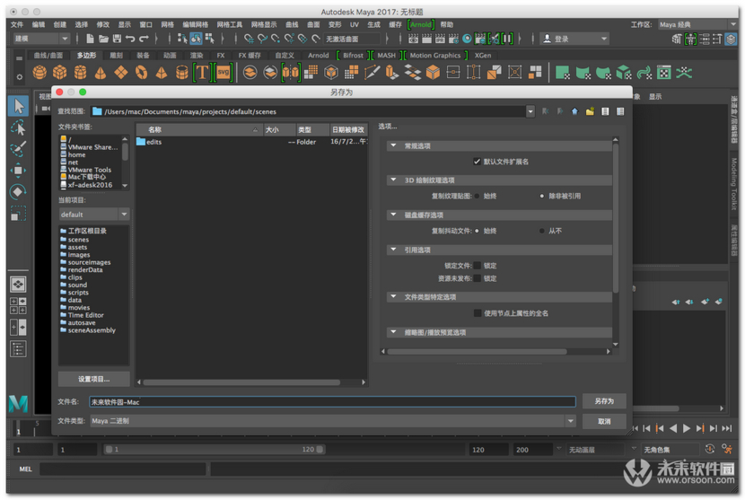Select the arrow selection tool in toolbox
745x500 pixels.
point(18,106)
